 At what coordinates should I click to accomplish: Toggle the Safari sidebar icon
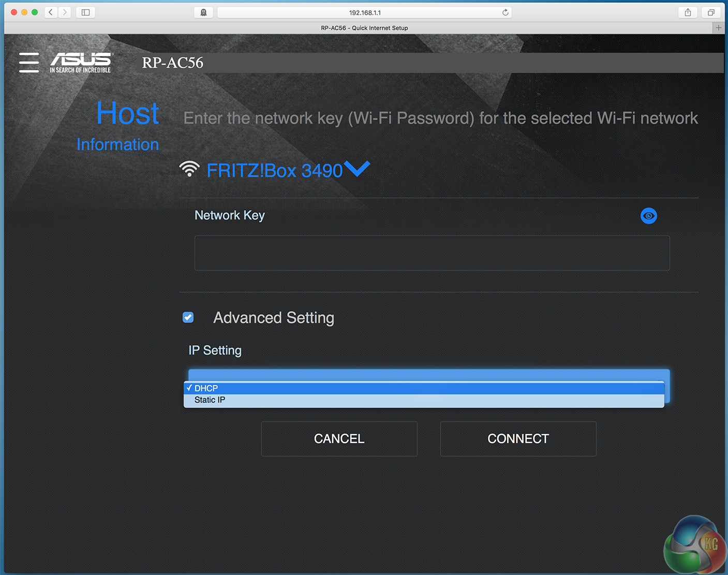click(x=86, y=12)
